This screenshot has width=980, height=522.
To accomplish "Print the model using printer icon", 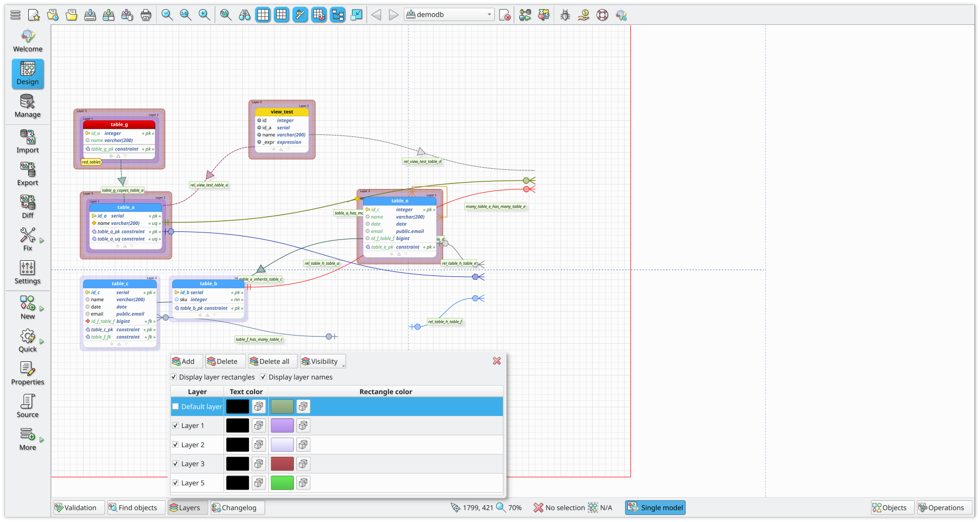I will coord(146,15).
